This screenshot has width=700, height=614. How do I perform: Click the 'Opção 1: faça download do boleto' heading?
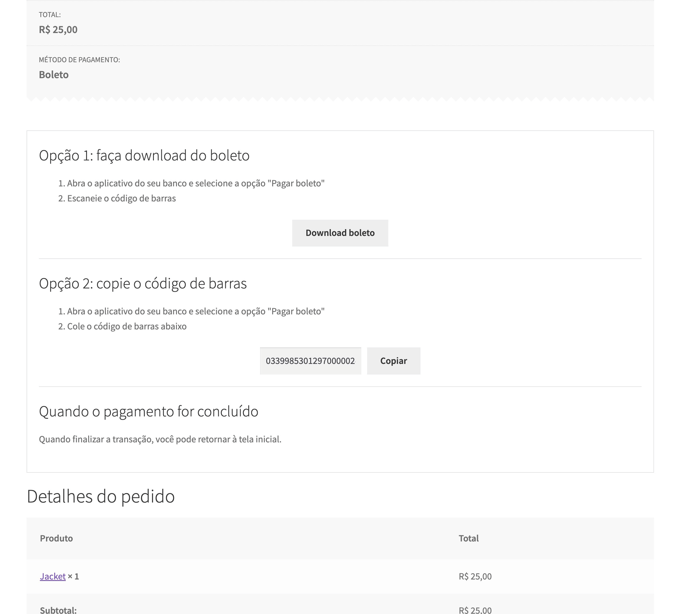pyautogui.click(x=144, y=155)
